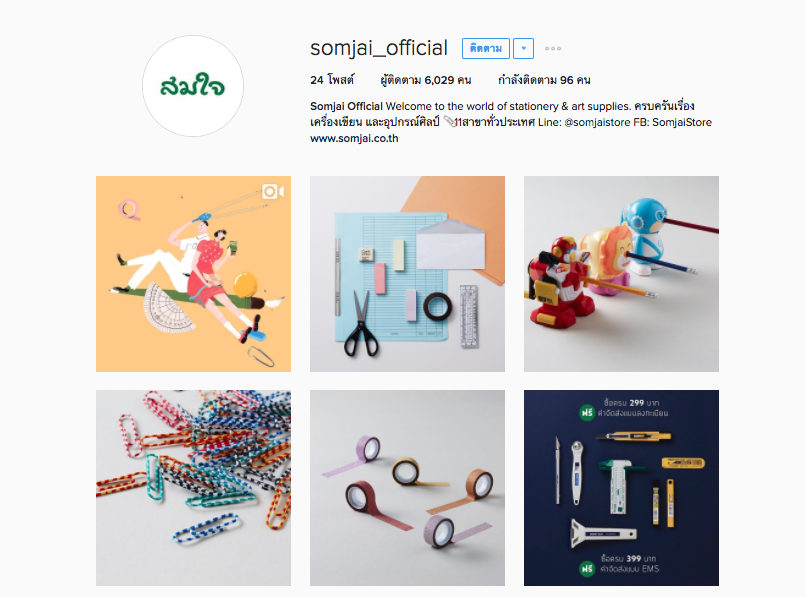This screenshot has height=597, width=806.
Task: Open the colorful paper clips post
Action: pyautogui.click(x=193, y=487)
